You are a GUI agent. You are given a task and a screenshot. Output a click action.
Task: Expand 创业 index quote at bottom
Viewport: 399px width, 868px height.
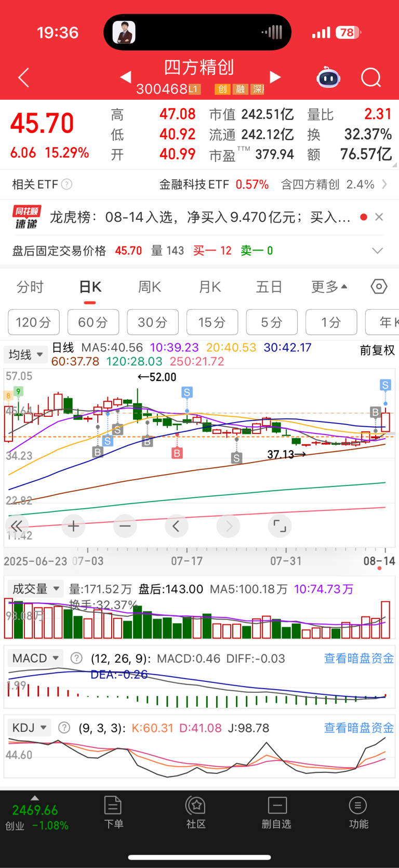tap(35, 813)
